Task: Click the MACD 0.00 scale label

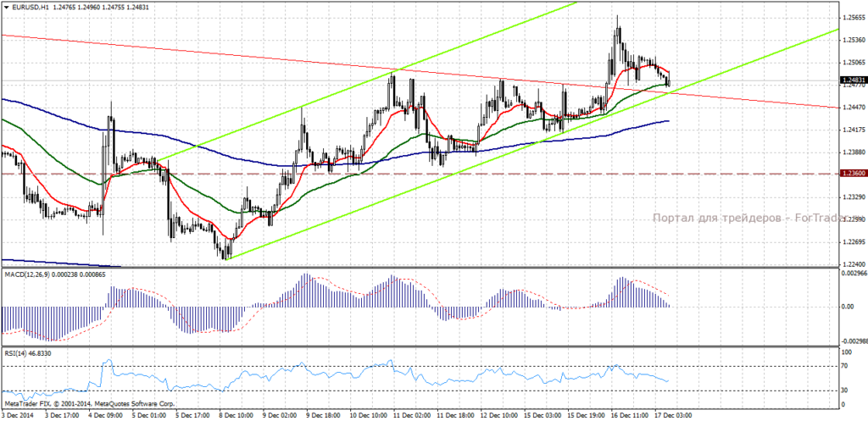Action: point(848,306)
